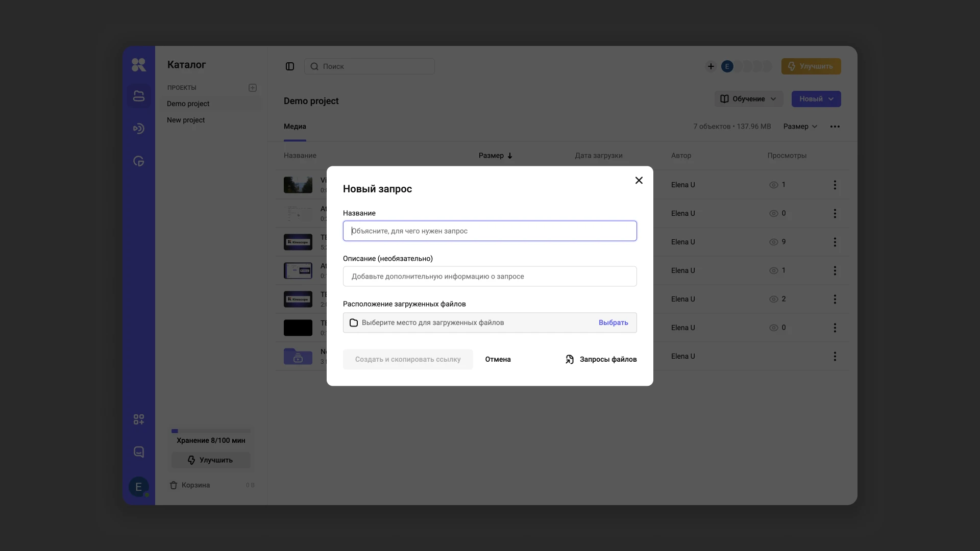Toggle the sidebar panel layout icon
Viewport: 980px width, 551px height.
coord(290,66)
